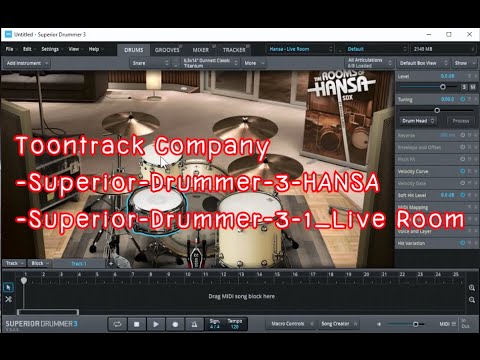Click the master volume slider handle

[x=415, y=324]
